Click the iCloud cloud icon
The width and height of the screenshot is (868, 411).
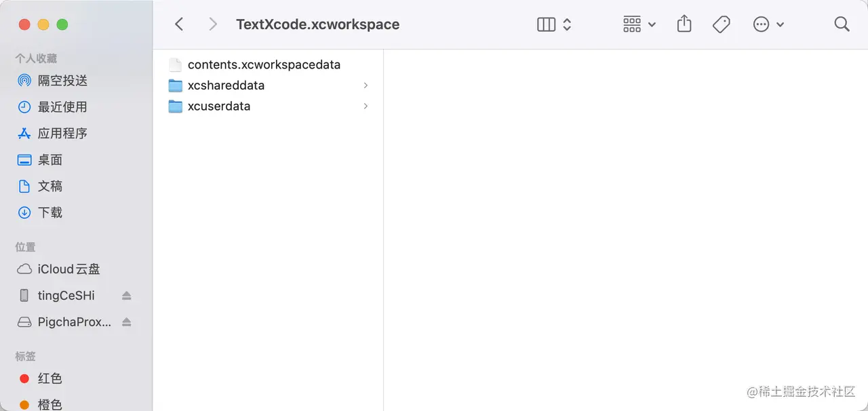coord(24,269)
